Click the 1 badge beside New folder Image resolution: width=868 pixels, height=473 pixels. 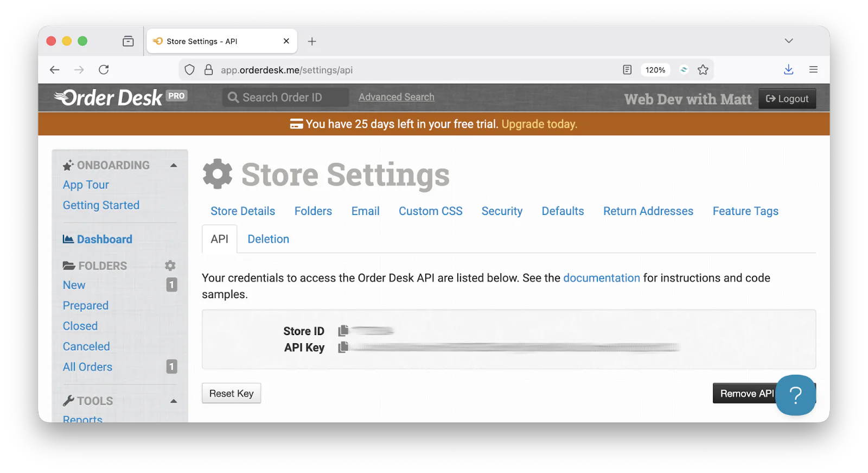(171, 285)
